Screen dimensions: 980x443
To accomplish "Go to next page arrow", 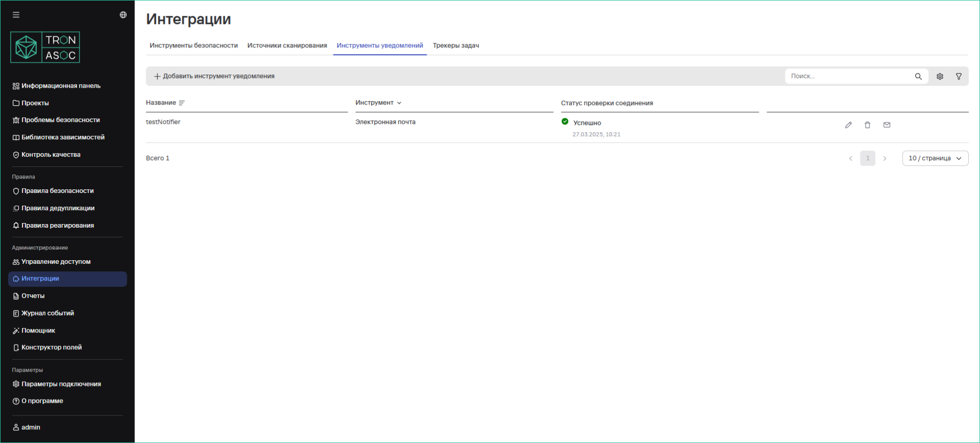I will point(885,159).
